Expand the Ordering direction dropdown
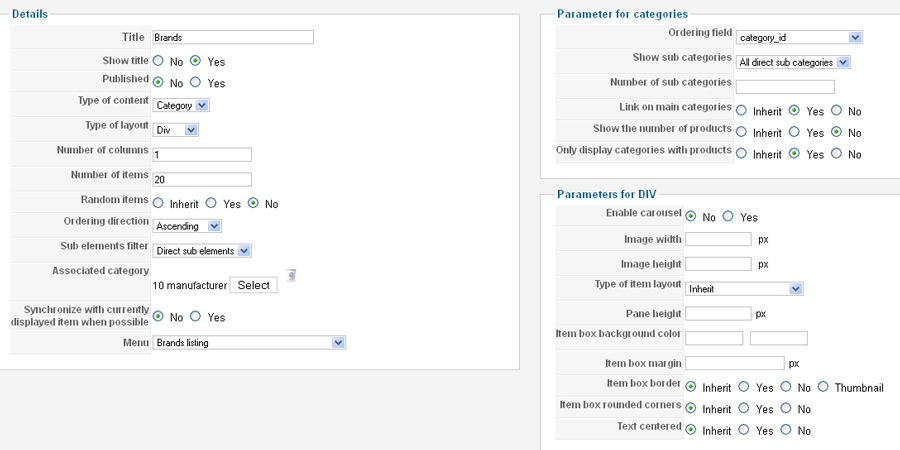Viewport: 900px width, 450px height. 187,226
